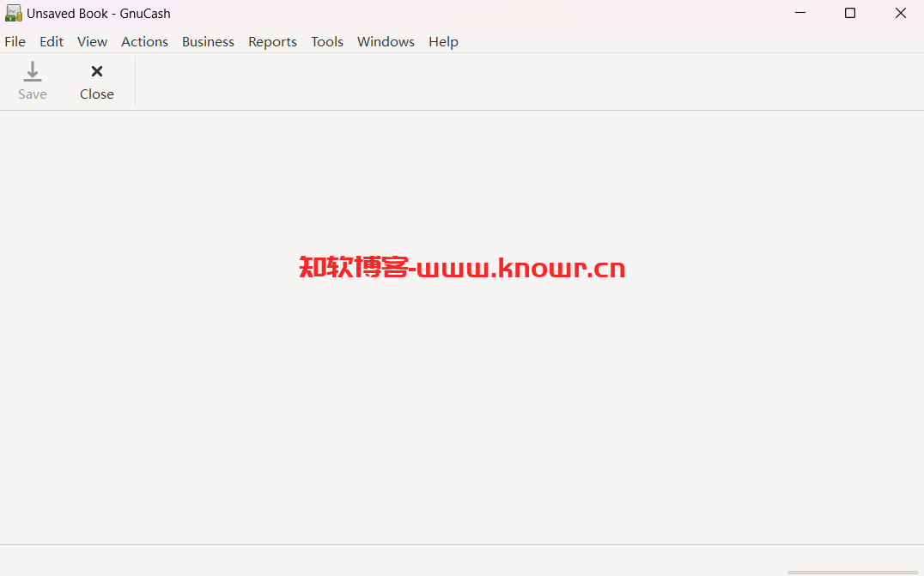Open the Actions menu
Screen dimensions: 924x576
click(x=144, y=42)
